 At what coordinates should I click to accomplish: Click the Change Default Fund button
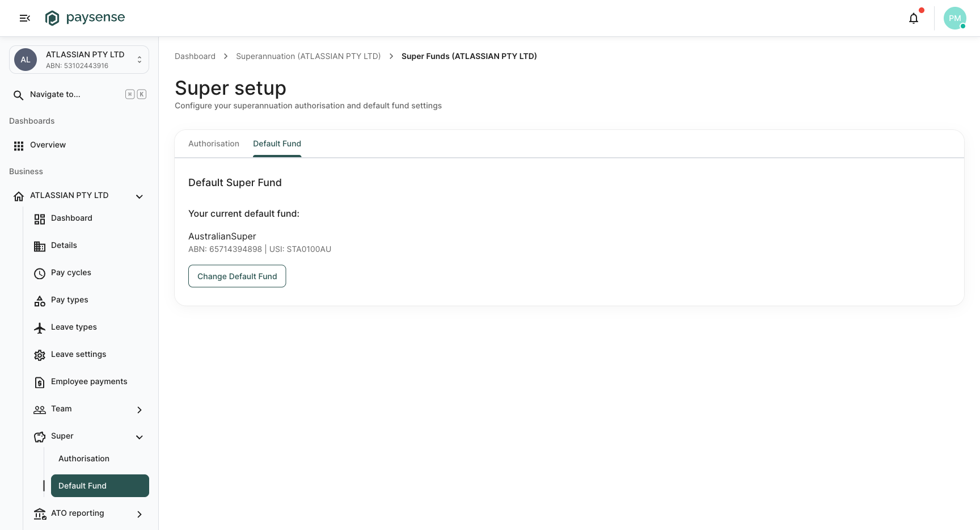click(237, 276)
